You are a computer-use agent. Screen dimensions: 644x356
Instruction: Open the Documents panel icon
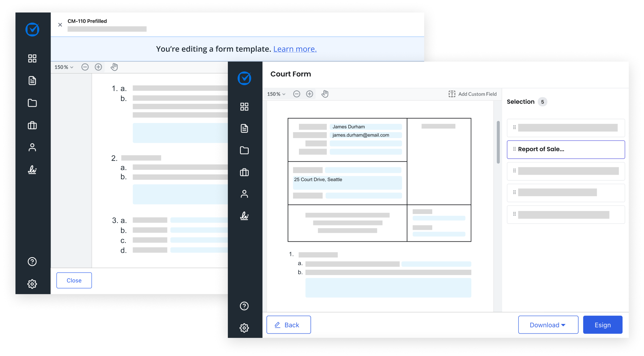[33, 81]
